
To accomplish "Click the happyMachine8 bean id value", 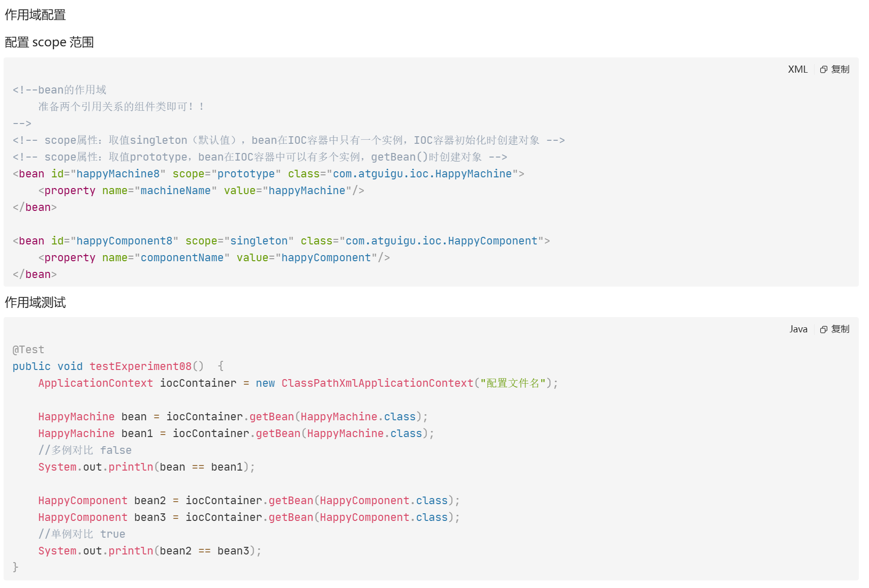I will click(118, 174).
